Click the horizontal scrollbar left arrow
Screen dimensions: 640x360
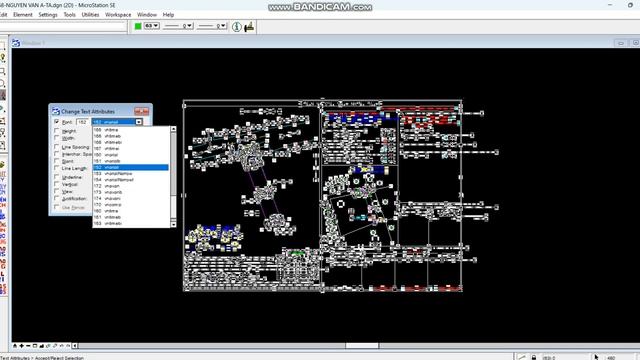coord(75,346)
